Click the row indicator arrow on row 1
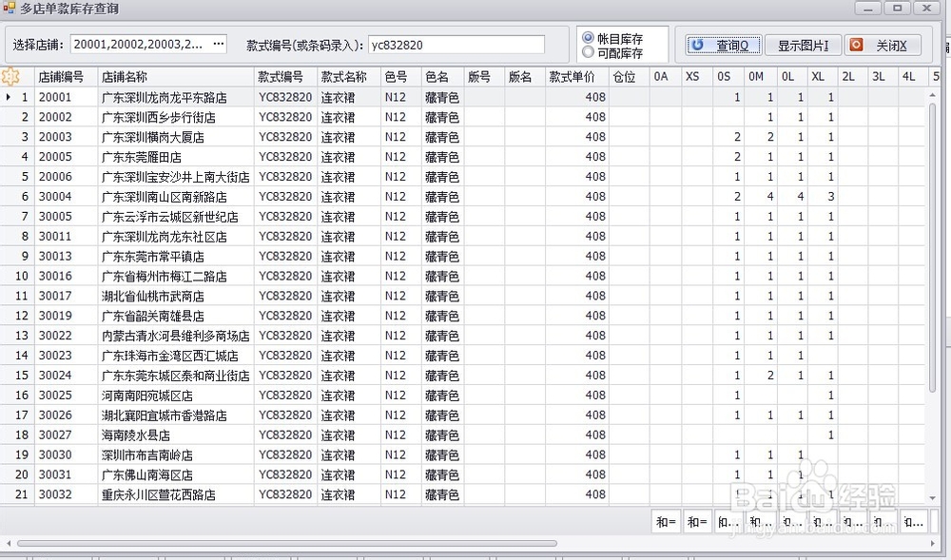This screenshot has width=951, height=560. 9,97
